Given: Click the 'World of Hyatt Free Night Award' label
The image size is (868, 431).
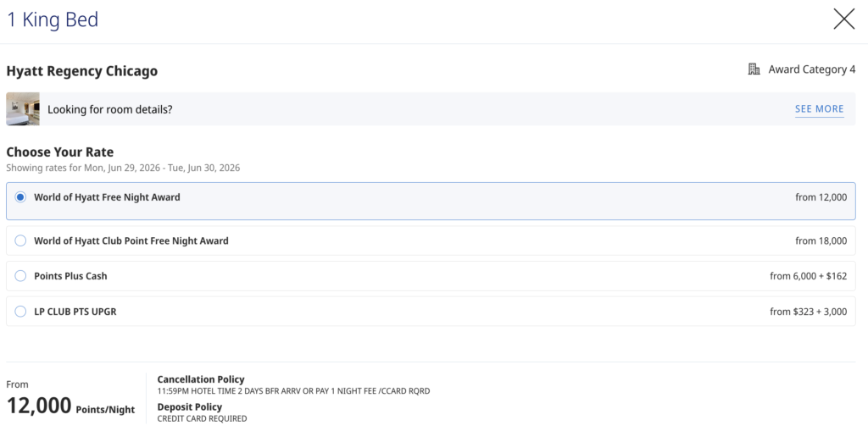Looking at the screenshot, I should pos(107,197).
